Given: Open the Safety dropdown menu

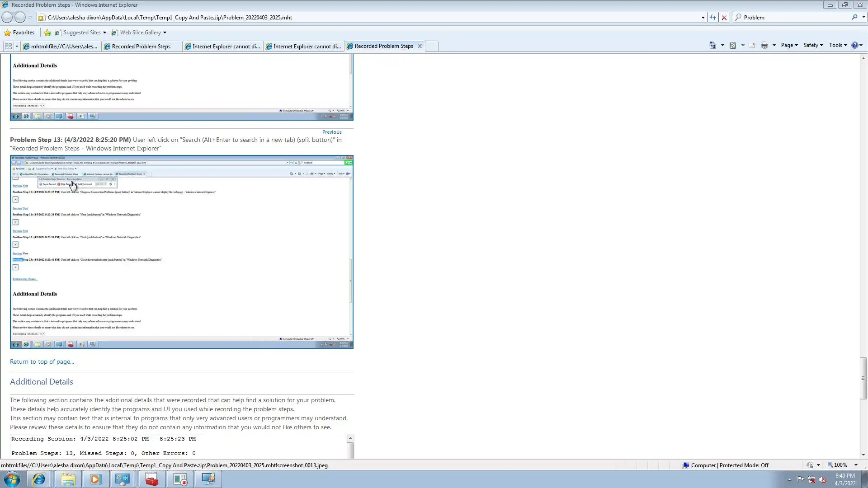Looking at the screenshot, I should 813,45.
